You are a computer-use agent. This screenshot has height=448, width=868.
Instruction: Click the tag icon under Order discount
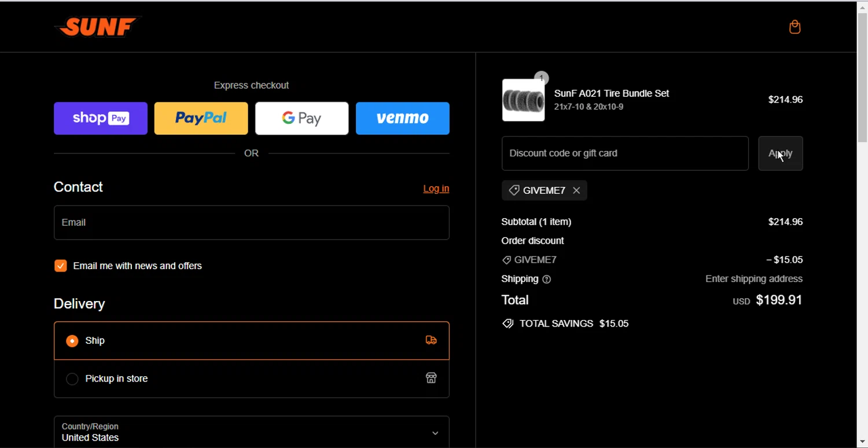tap(506, 260)
